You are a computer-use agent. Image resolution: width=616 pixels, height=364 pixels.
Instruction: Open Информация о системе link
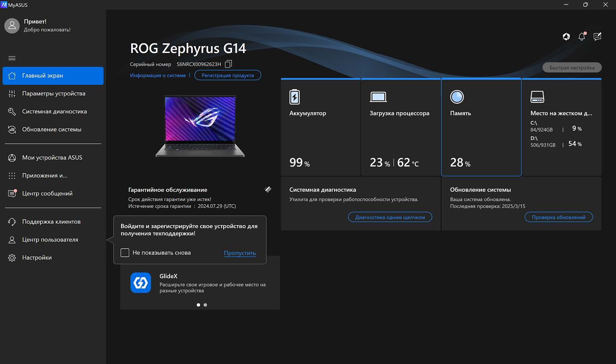click(x=158, y=75)
